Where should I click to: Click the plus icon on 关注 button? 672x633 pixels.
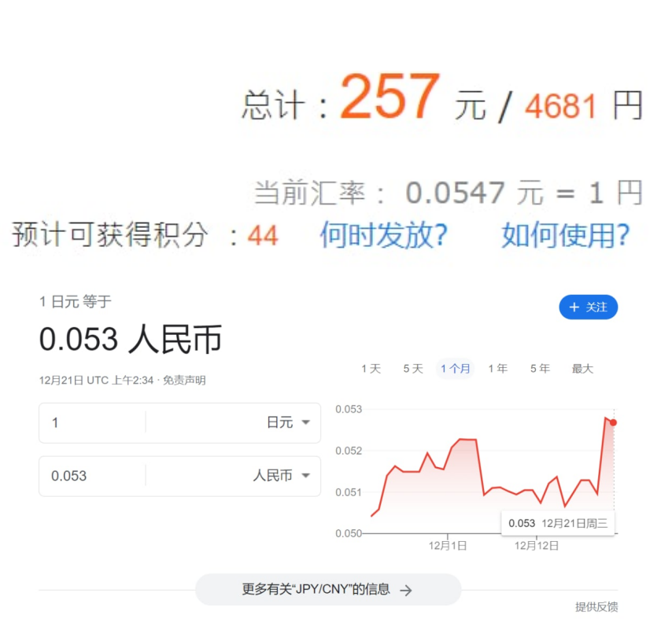574,307
